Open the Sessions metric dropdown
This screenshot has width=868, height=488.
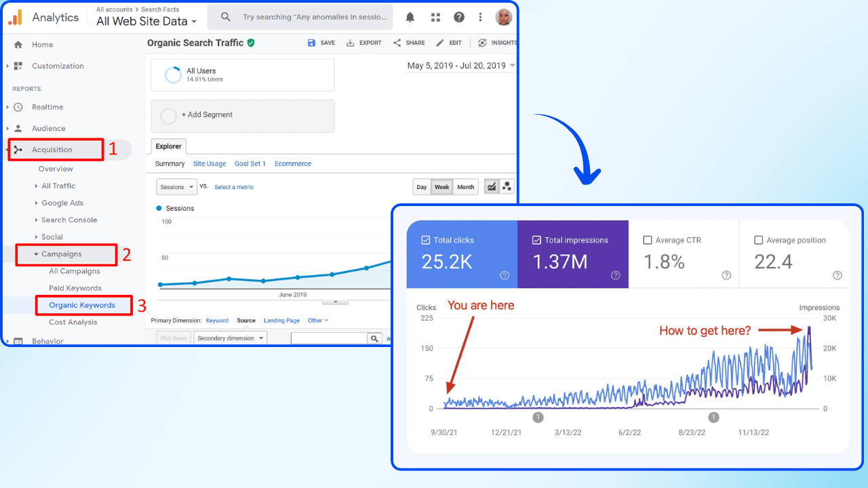coord(176,187)
